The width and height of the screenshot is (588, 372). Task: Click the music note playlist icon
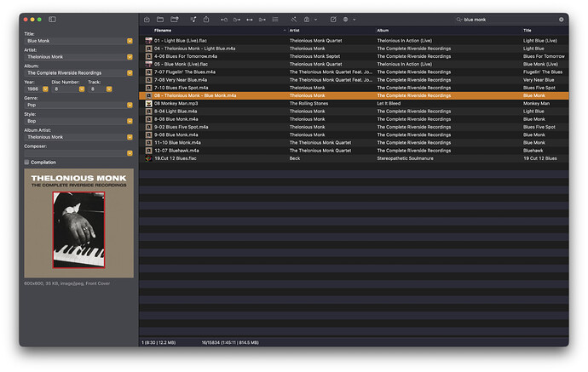[193, 19]
